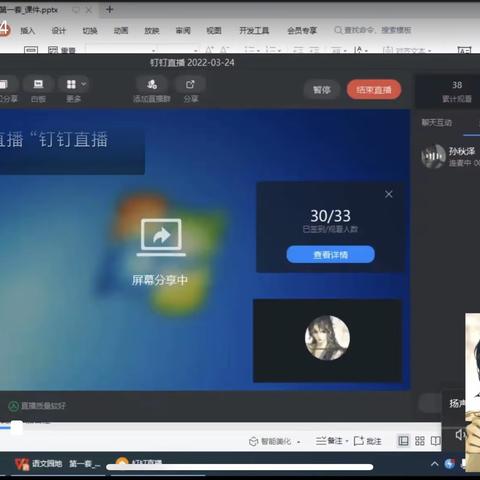The image size is (480, 480).
Task: Click the 屏幕分享中 screen-share icon
Action: click(161, 237)
